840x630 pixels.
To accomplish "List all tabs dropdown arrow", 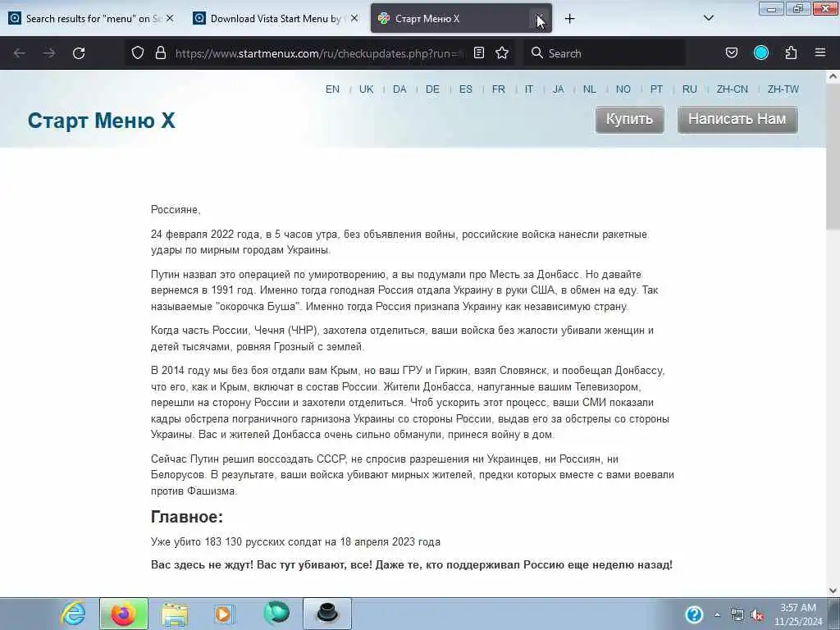I will [708, 18].
